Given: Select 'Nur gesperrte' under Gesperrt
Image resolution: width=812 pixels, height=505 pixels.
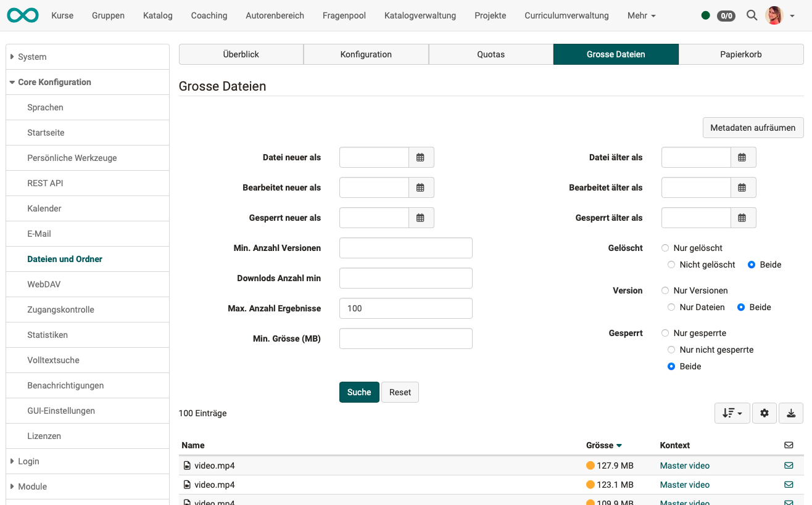Looking at the screenshot, I should tap(665, 333).
